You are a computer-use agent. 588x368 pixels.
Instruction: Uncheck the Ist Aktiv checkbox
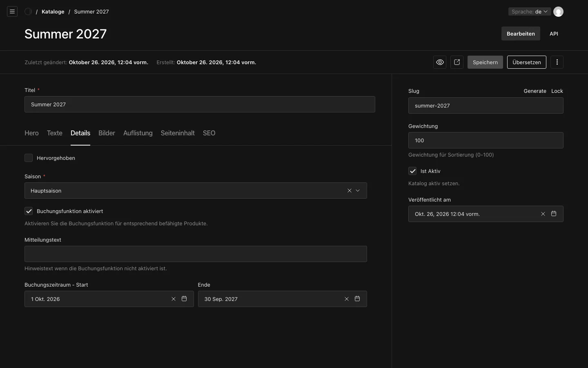pyautogui.click(x=412, y=171)
